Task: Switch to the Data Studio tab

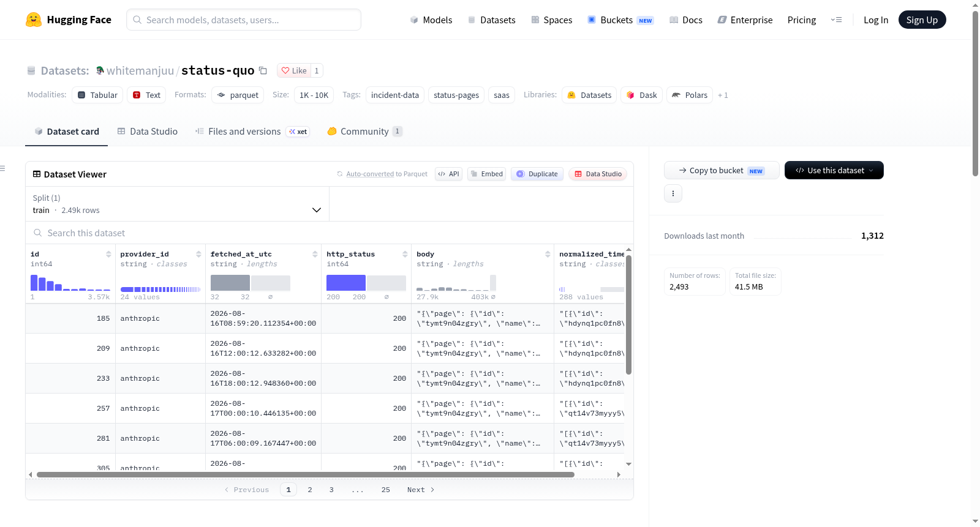Action: (148, 131)
